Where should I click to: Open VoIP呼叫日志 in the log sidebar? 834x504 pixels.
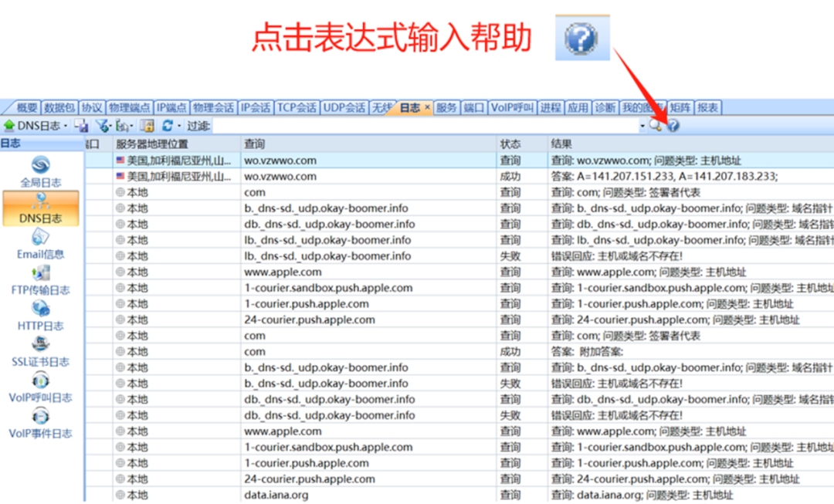point(40,387)
